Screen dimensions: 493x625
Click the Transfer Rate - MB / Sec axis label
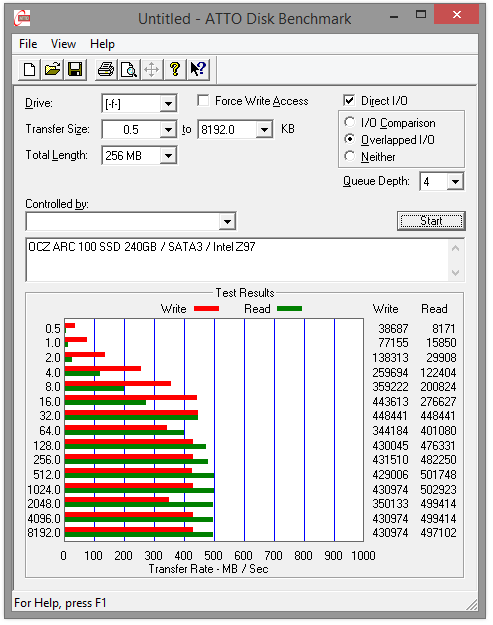208,569
